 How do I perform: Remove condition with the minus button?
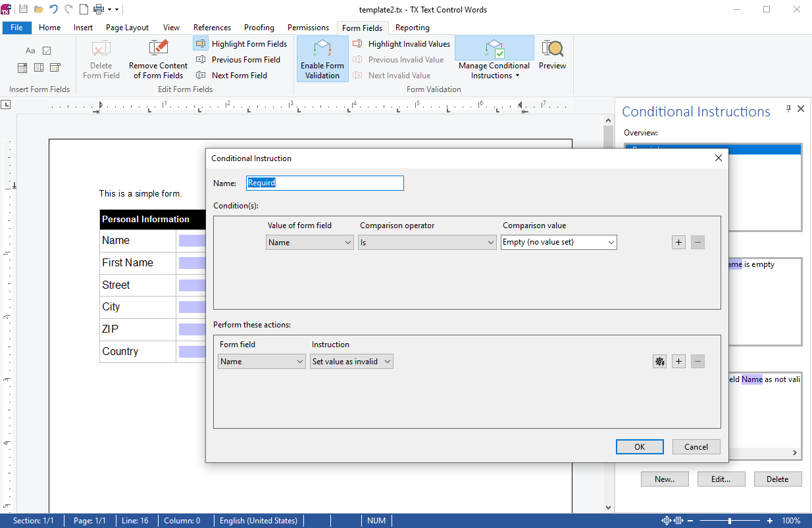pos(698,242)
